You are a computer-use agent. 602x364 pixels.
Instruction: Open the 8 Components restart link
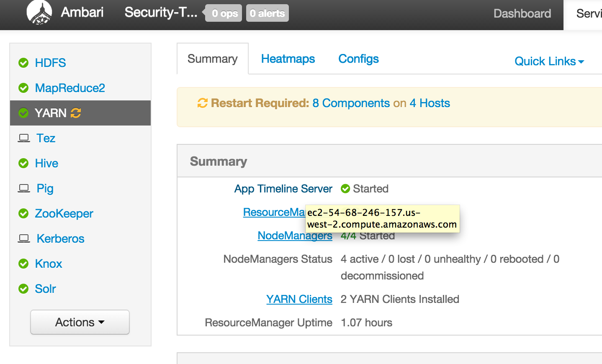(351, 103)
